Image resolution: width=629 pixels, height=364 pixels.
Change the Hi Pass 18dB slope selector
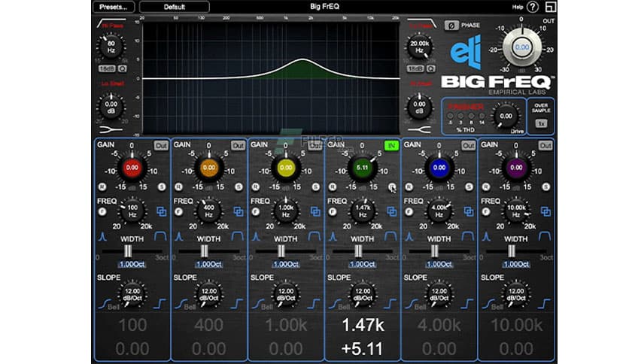(107, 69)
